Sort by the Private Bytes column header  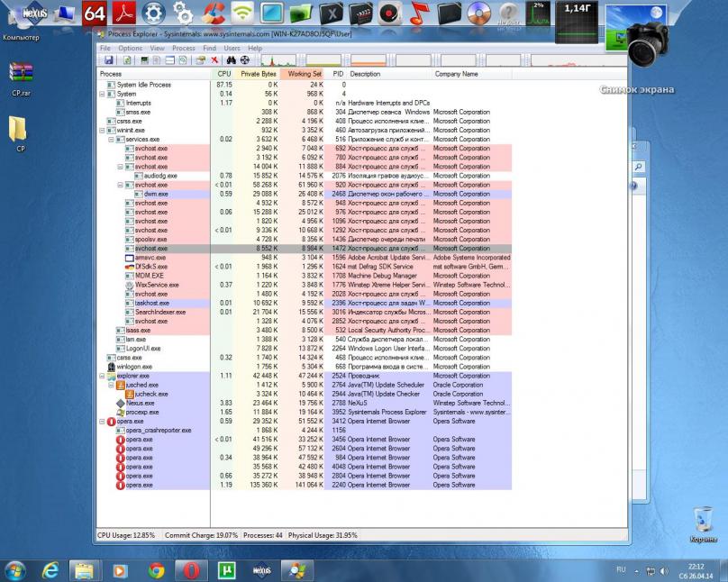(257, 74)
